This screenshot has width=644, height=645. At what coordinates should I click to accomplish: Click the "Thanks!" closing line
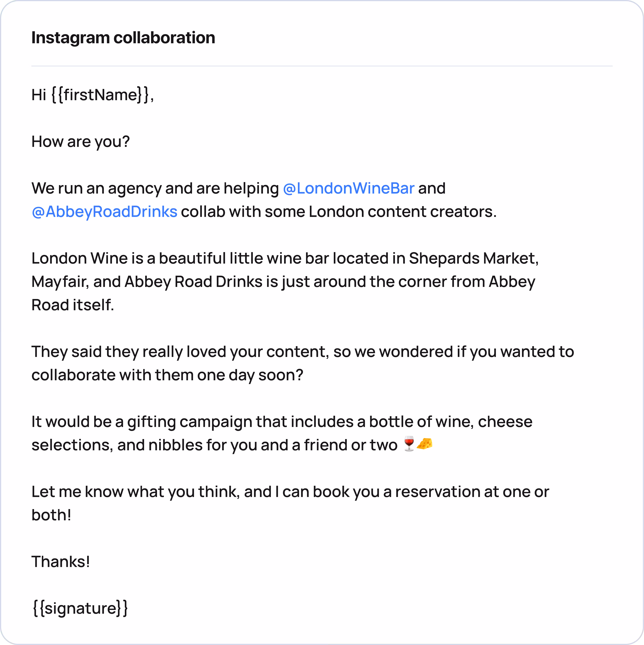coord(60,562)
